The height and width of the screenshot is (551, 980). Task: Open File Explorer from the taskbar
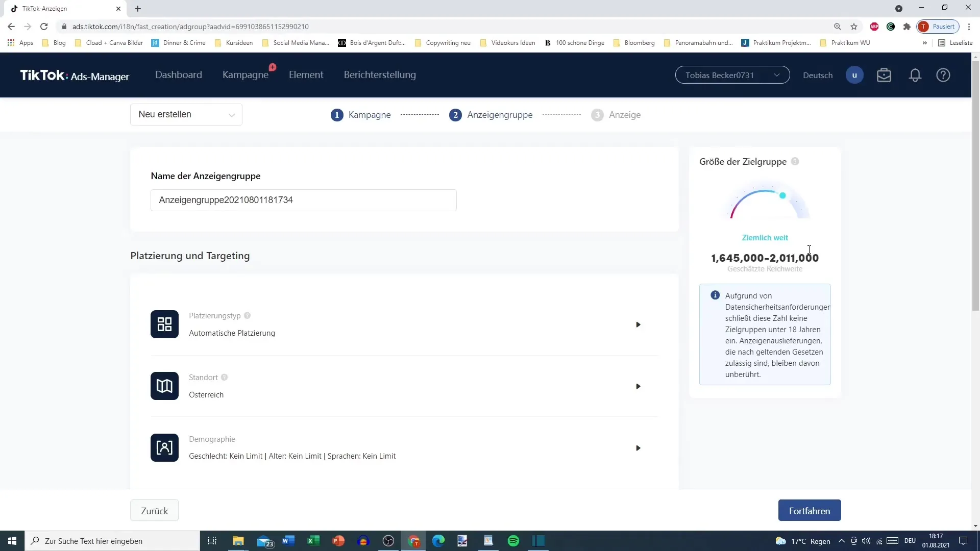pyautogui.click(x=238, y=541)
